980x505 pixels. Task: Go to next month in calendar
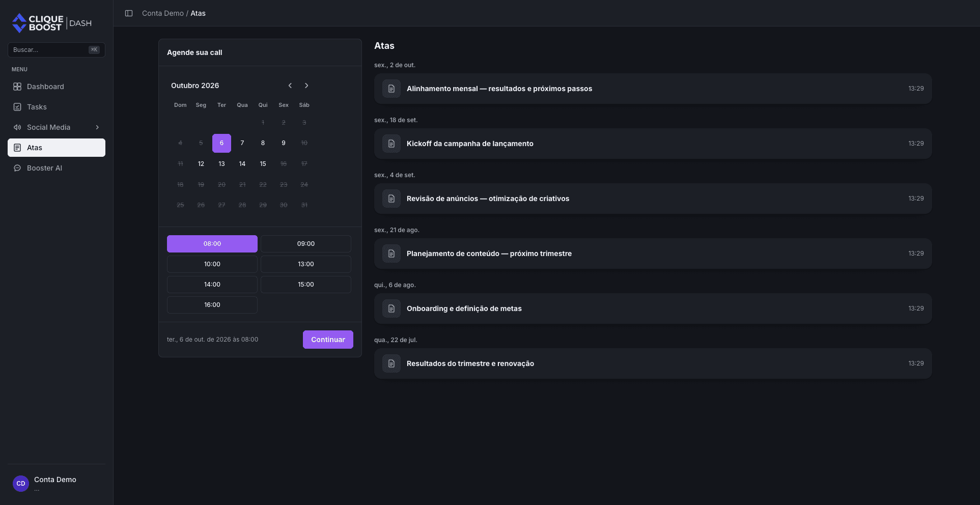click(306, 86)
